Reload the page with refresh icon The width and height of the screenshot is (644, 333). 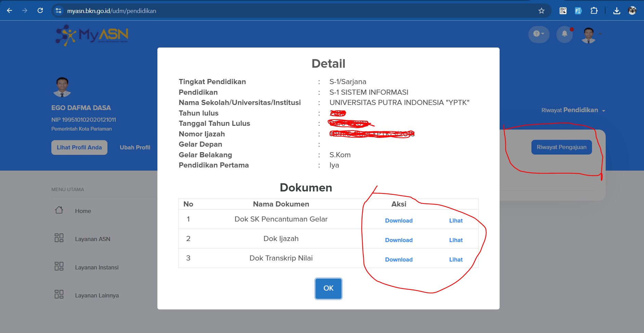(40, 11)
